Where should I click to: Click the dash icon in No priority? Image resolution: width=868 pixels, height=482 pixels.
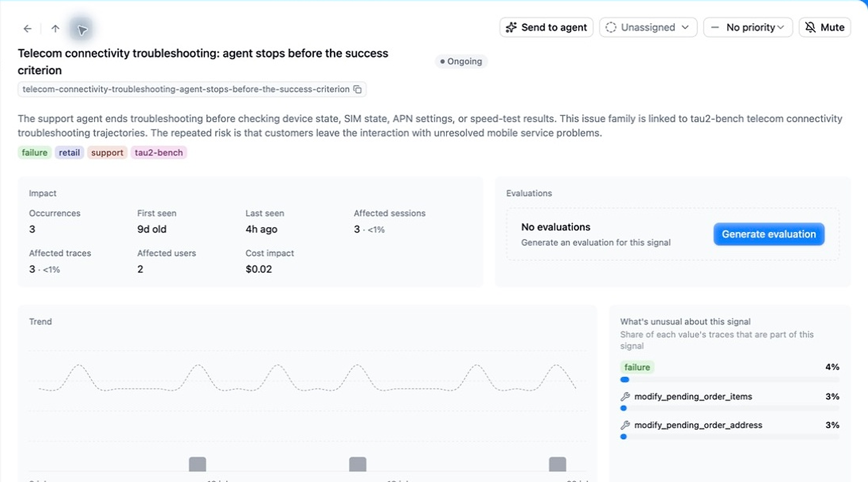coord(715,27)
